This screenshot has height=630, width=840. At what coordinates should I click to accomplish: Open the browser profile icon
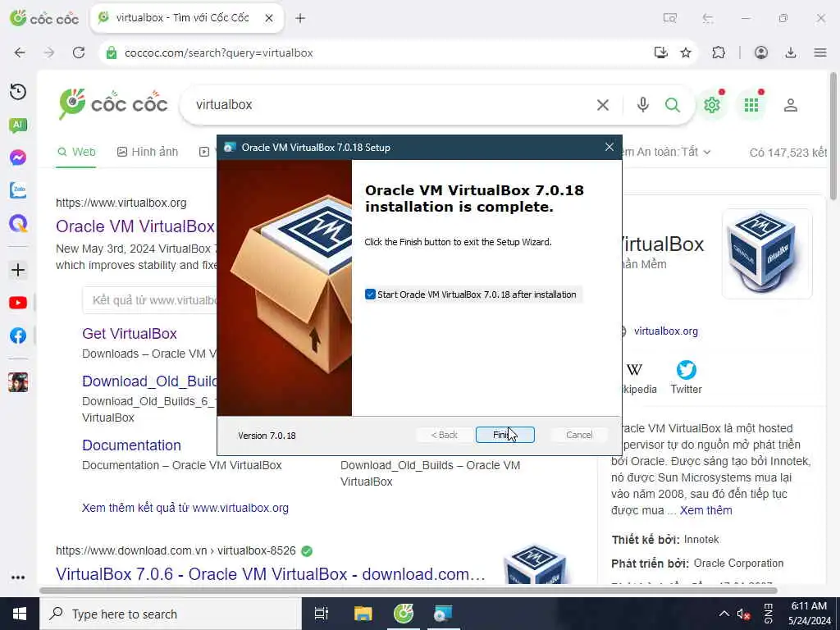click(760, 52)
